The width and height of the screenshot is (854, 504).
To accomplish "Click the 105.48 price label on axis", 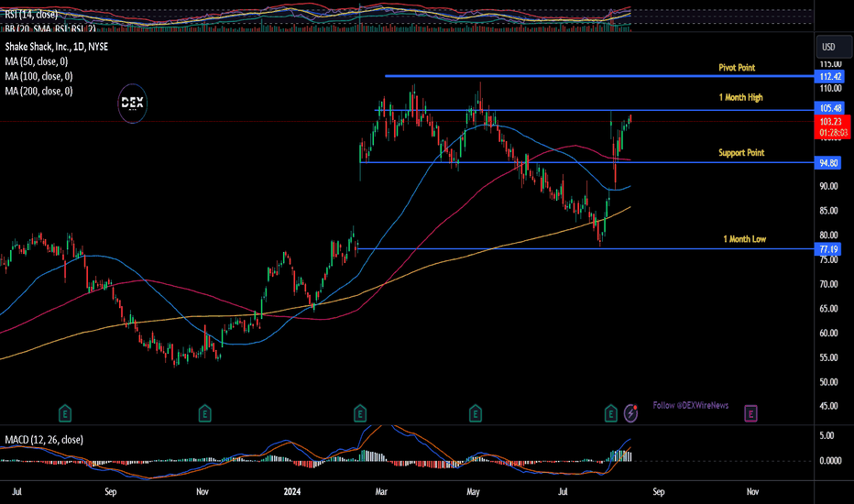I will 830,108.
